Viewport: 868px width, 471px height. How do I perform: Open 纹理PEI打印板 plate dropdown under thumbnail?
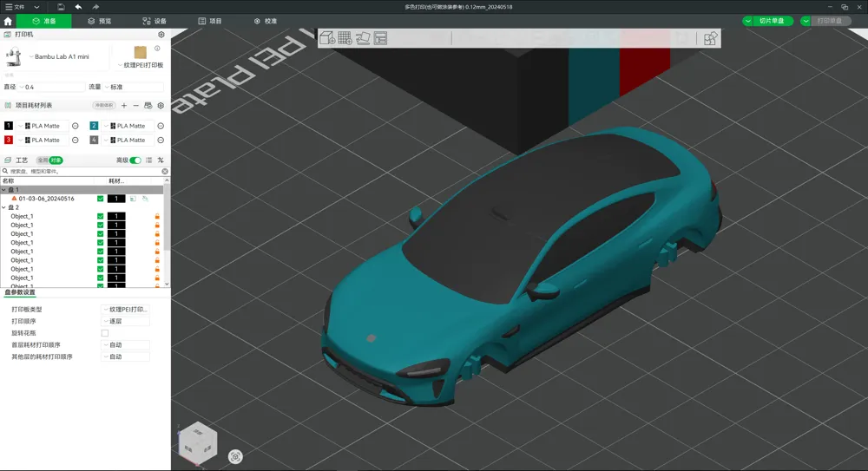pyautogui.click(x=141, y=65)
